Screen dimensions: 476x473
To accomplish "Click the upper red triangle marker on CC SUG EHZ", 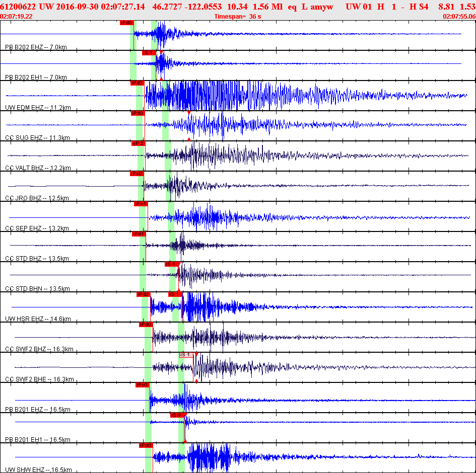I will click(x=189, y=113).
